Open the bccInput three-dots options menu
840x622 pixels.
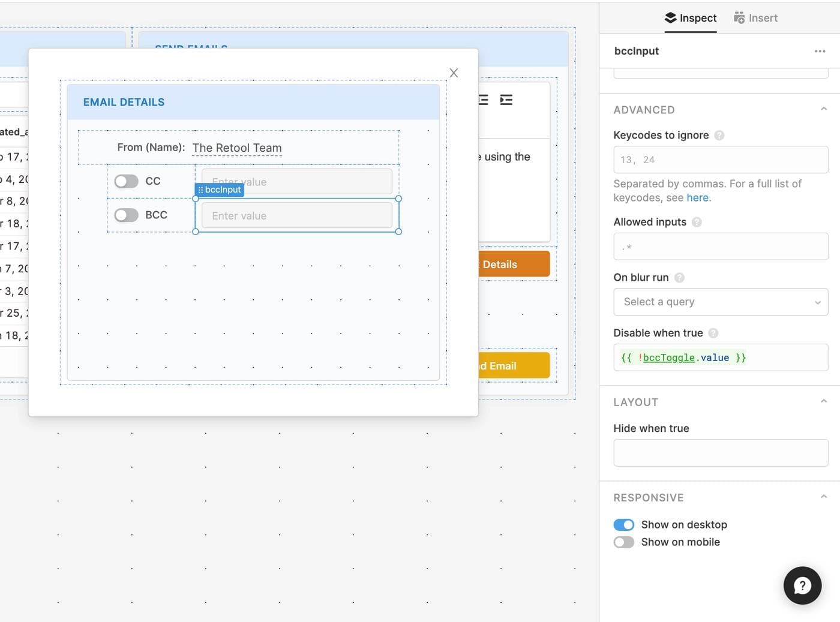(820, 51)
